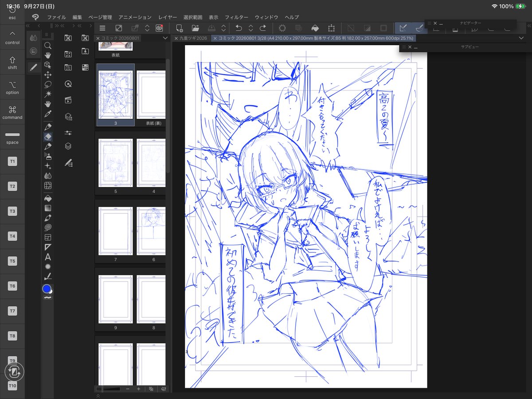Click the page manager thumbnail size slider

pos(108,389)
